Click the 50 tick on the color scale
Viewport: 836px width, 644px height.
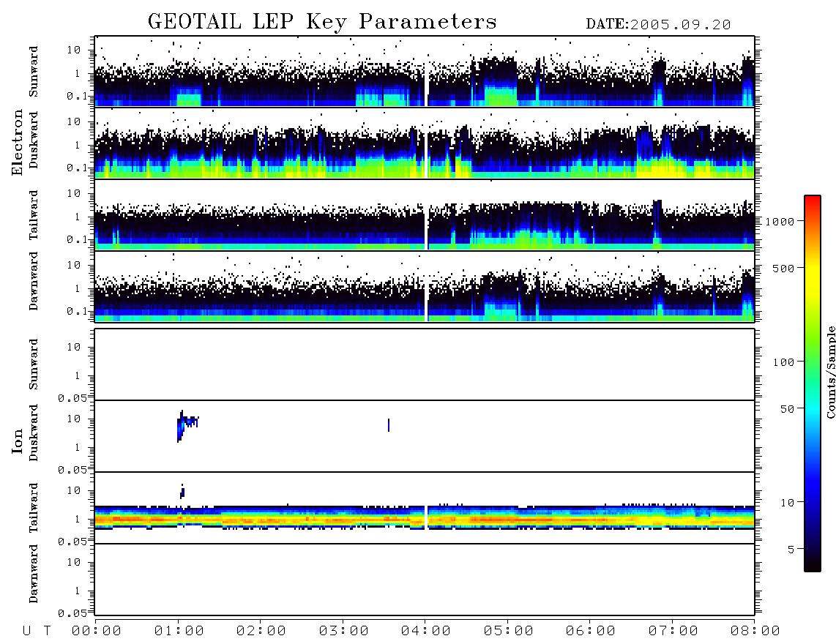click(x=787, y=409)
